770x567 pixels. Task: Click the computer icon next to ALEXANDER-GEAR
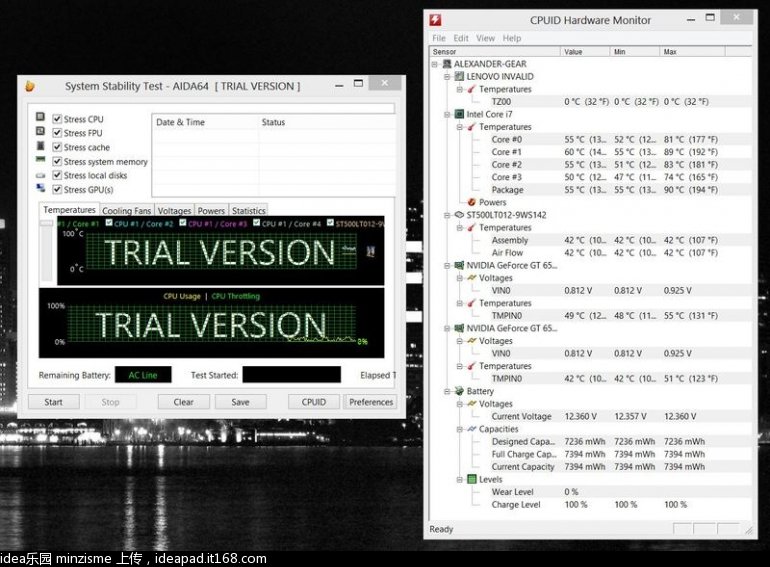point(447,64)
